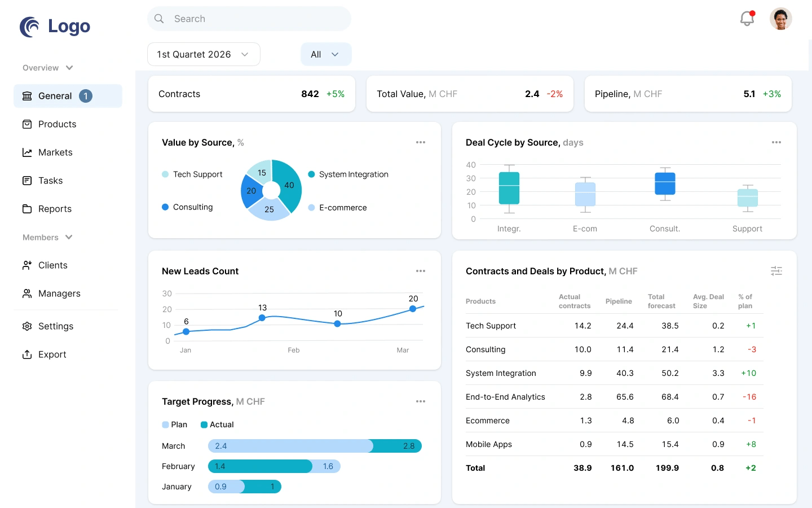Viewport: 812px width, 508px height.
Task: Click the General badge showing 1
Action: pos(86,96)
